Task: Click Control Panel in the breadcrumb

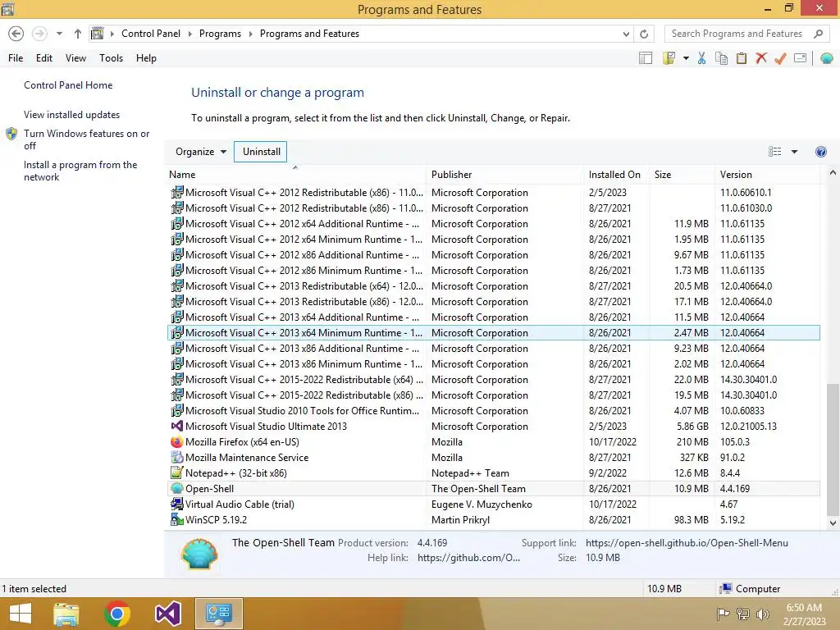Action: click(x=151, y=34)
